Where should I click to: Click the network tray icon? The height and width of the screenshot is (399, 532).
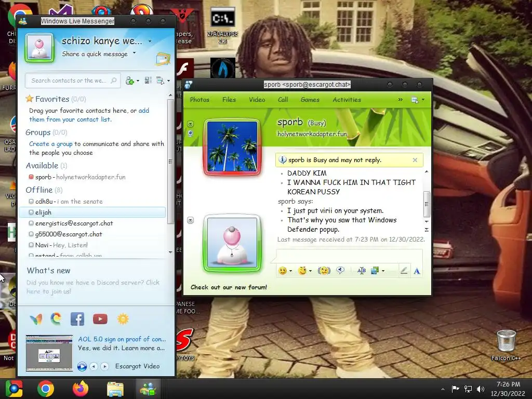pyautogui.click(x=468, y=389)
